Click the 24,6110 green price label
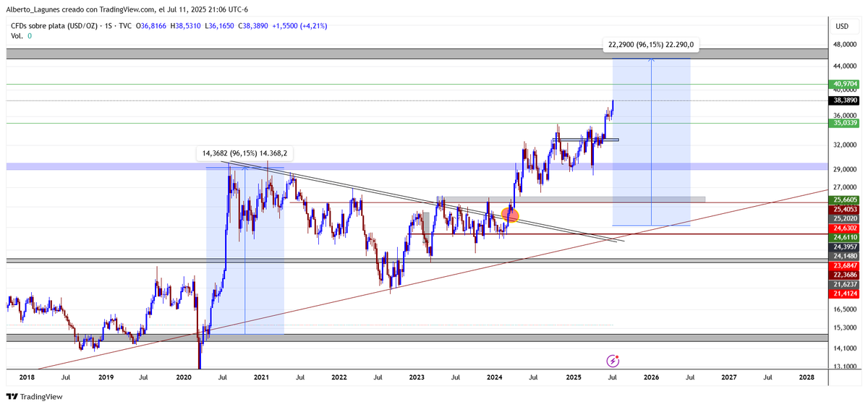The height and width of the screenshot is (407, 868). coord(846,237)
